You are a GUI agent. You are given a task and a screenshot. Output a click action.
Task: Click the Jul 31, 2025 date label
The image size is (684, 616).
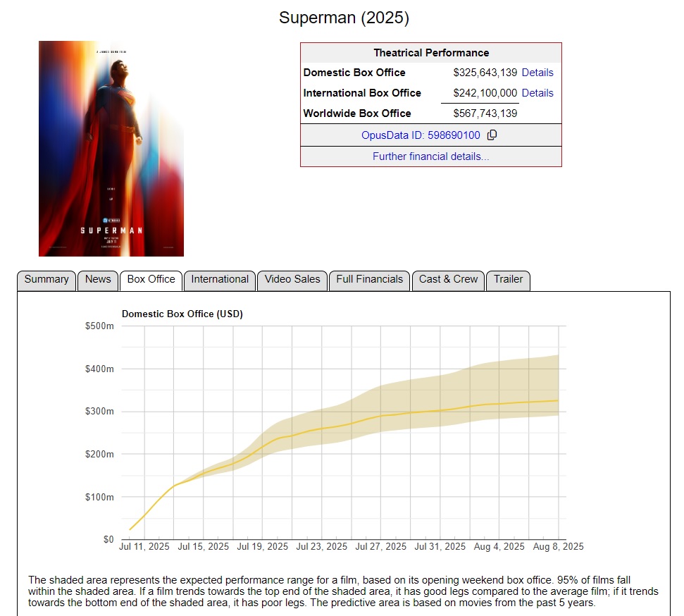click(440, 547)
